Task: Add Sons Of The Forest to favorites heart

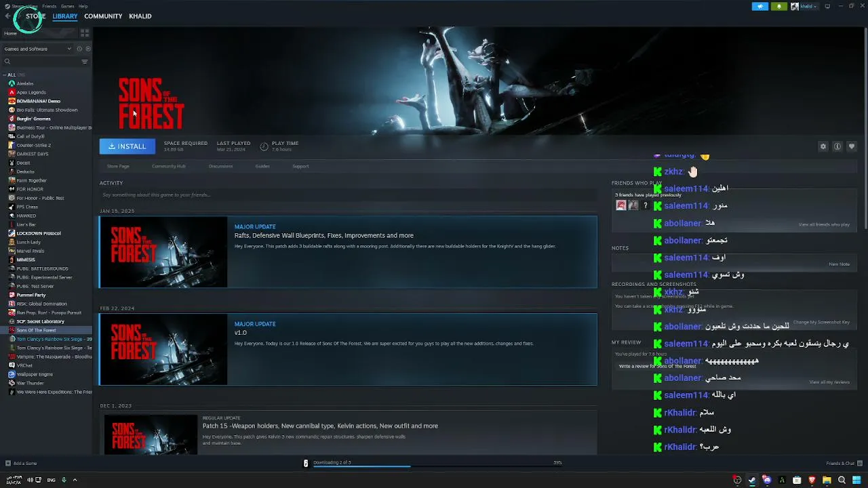Action: tap(852, 146)
